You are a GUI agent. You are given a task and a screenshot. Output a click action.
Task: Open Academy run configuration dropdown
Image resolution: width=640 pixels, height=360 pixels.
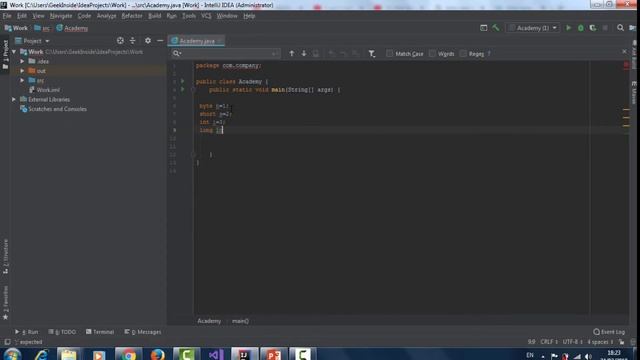[x=533, y=28]
